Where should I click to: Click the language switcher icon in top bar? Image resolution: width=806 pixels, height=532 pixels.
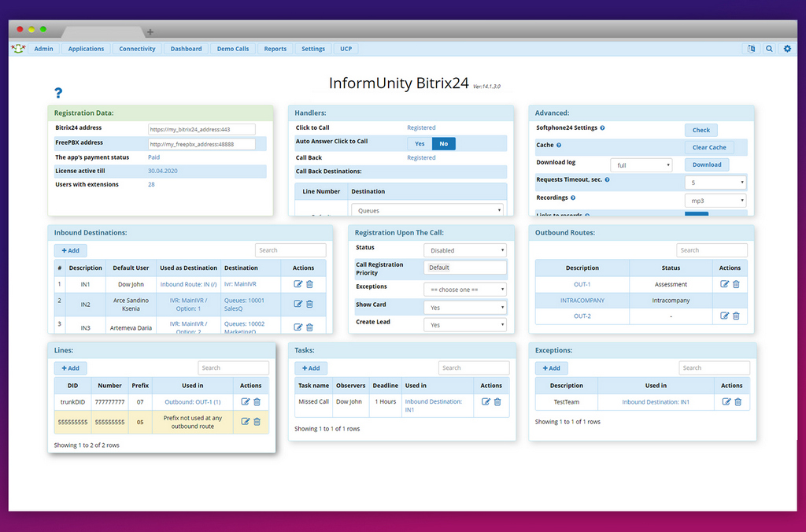pos(751,49)
